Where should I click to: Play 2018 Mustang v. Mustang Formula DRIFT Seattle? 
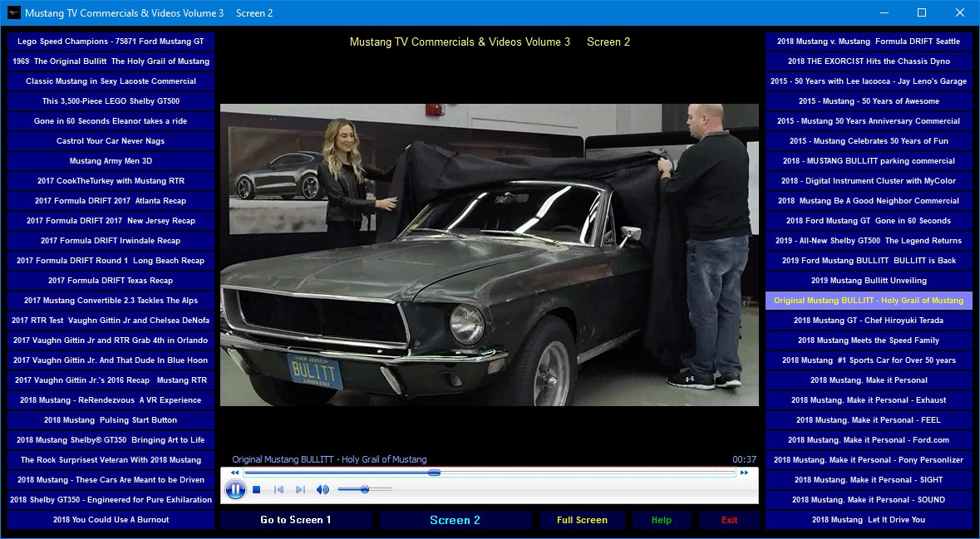point(869,42)
